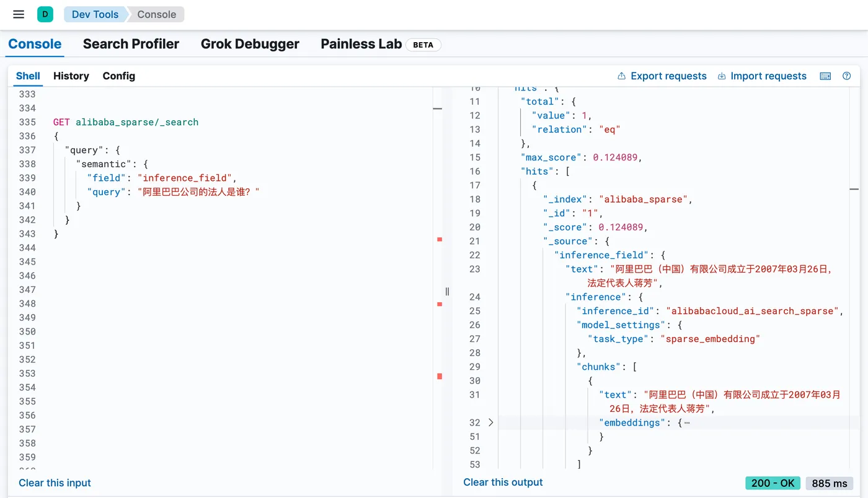The image size is (868, 498).
Task: Click "_id": "1" output line
Action: coord(573,213)
